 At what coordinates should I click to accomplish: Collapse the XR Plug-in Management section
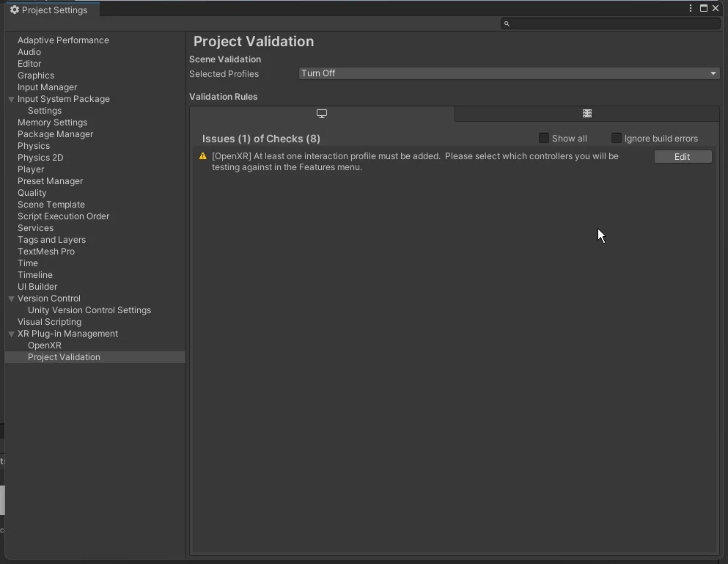pyautogui.click(x=12, y=334)
